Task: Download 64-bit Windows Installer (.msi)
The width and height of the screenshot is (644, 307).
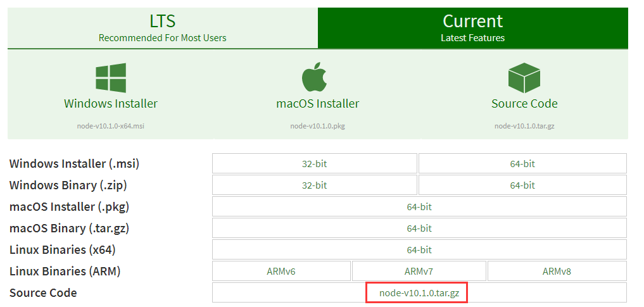Action: pyautogui.click(x=522, y=163)
